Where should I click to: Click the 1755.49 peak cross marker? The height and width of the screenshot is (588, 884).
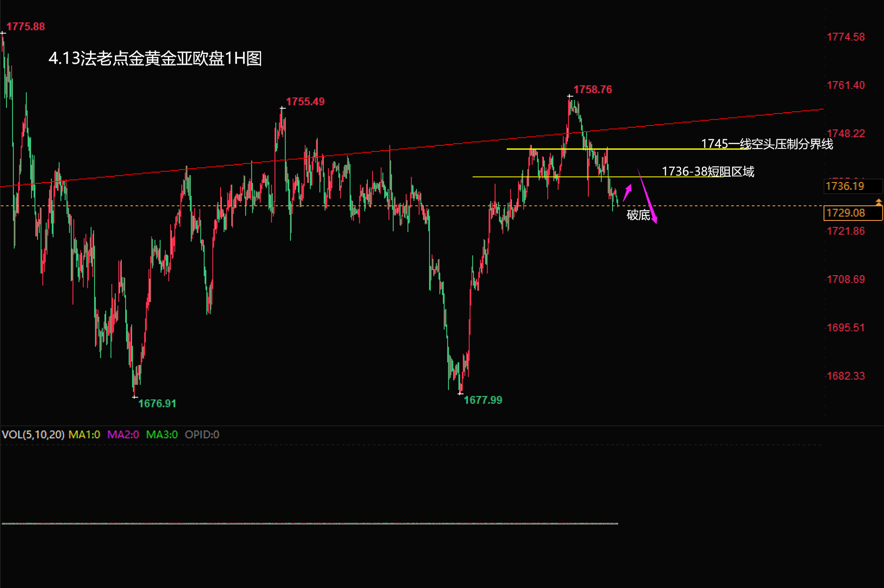(282, 108)
